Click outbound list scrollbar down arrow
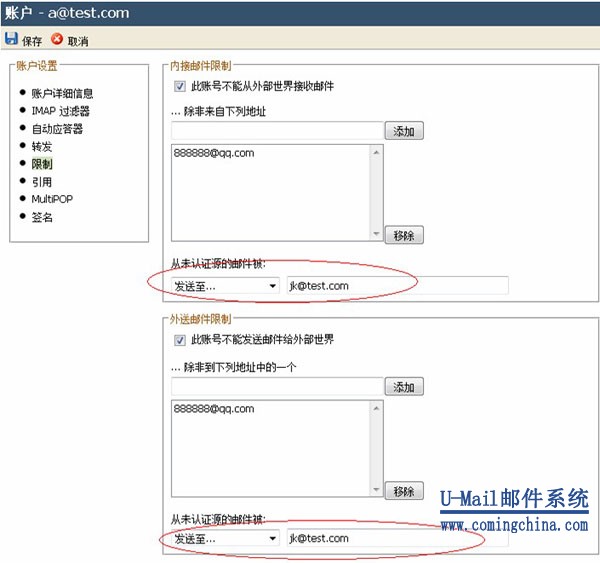The width and height of the screenshot is (600, 563). (x=377, y=489)
